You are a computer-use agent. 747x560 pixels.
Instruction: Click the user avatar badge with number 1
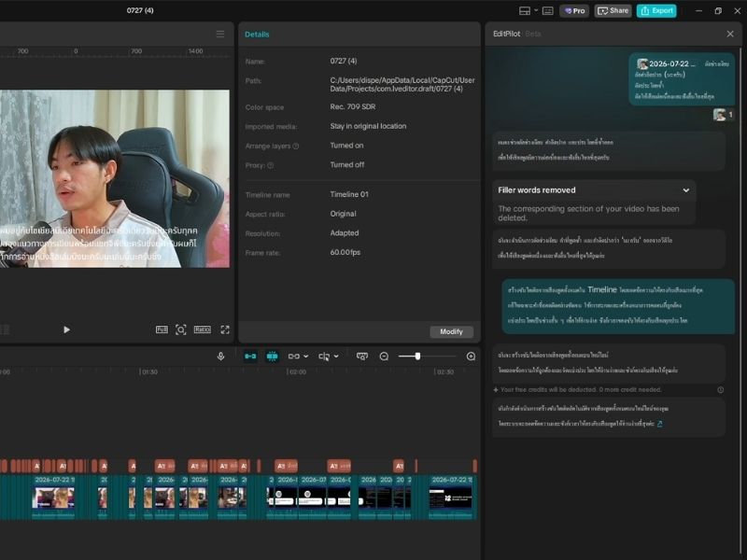(x=723, y=115)
